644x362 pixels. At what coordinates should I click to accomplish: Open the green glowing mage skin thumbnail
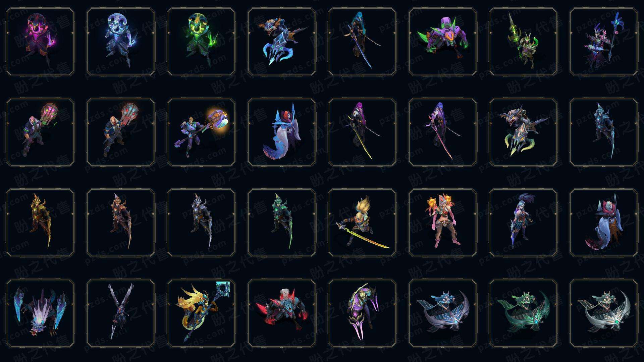(201, 42)
